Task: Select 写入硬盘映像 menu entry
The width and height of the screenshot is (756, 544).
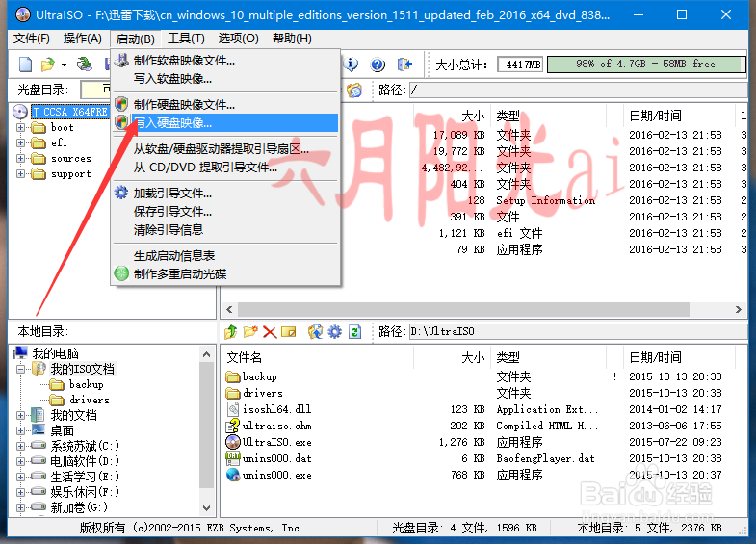Action: tap(225, 123)
